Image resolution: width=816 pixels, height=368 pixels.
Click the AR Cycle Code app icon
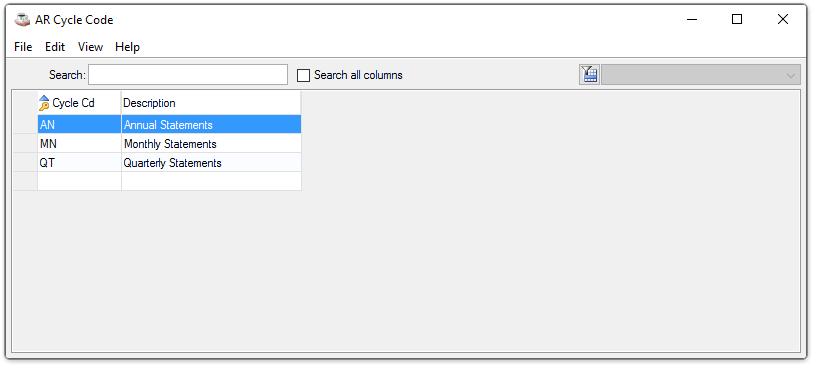22,20
